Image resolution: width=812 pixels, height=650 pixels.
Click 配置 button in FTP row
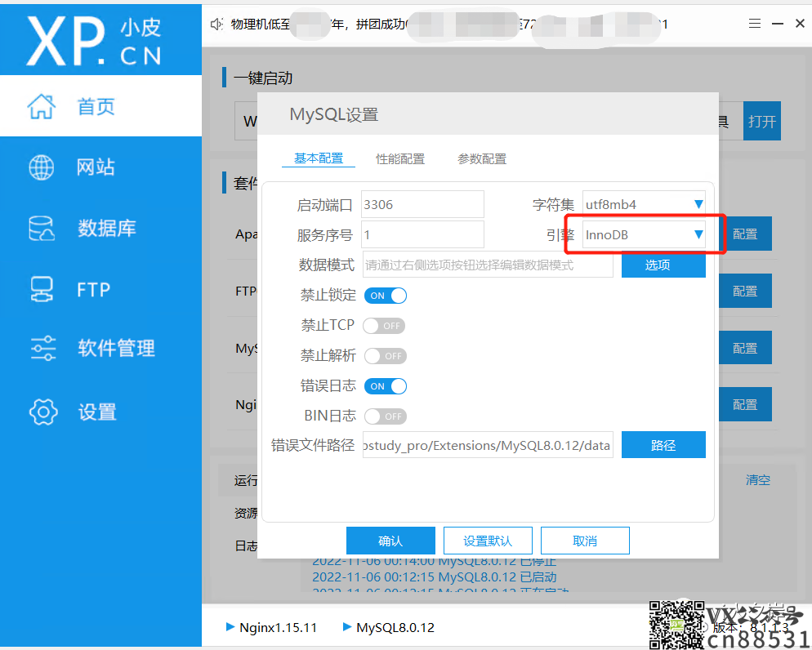(x=745, y=291)
